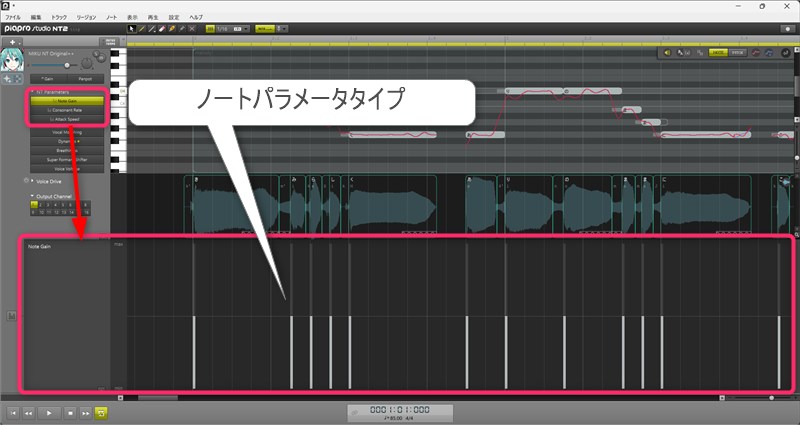Click the fast forward button
Image resolution: width=800 pixels, height=425 pixels.
click(x=86, y=413)
